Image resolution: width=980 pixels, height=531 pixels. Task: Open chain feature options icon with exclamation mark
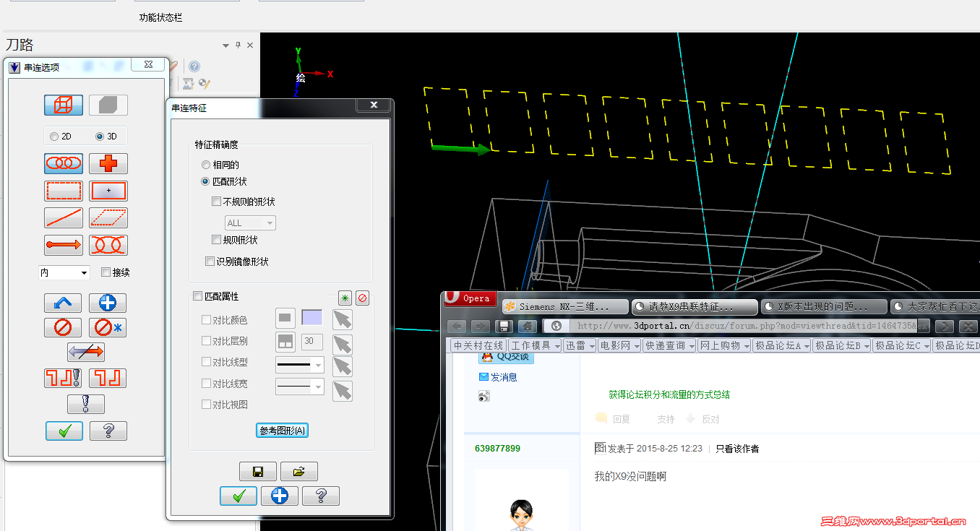point(63,378)
